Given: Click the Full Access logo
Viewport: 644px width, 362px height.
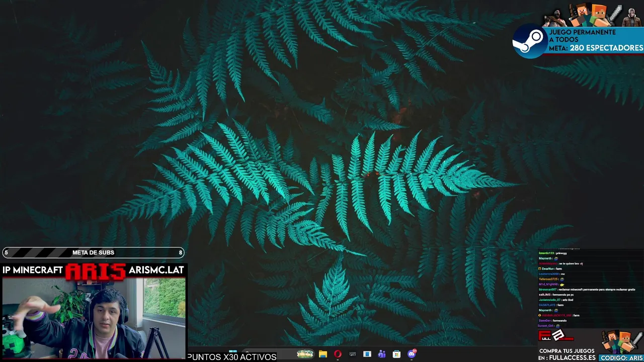Looking at the screenshot, I should tap(556, 335).
